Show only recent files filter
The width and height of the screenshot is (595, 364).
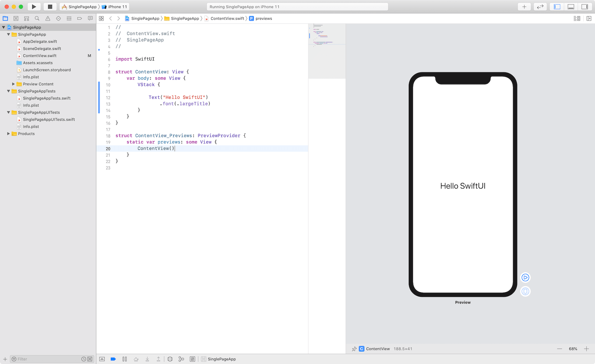coord(84,359)
